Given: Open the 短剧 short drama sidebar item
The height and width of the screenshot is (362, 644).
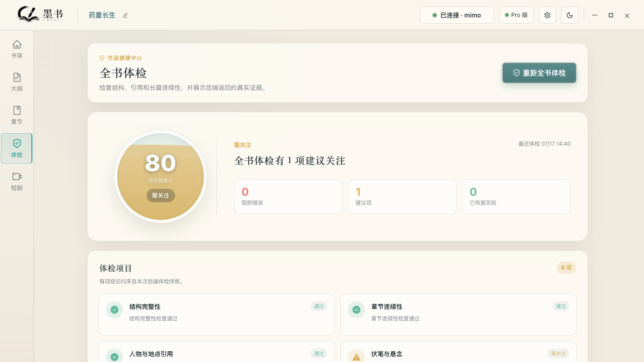Looking at the screenshot, I should pos(17,181).
